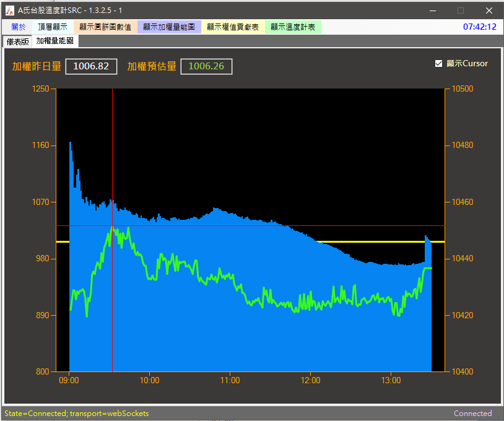The image size is (504, 421).
Task: Click the 1250 label on left axis
Action: [x=40, y=89]
